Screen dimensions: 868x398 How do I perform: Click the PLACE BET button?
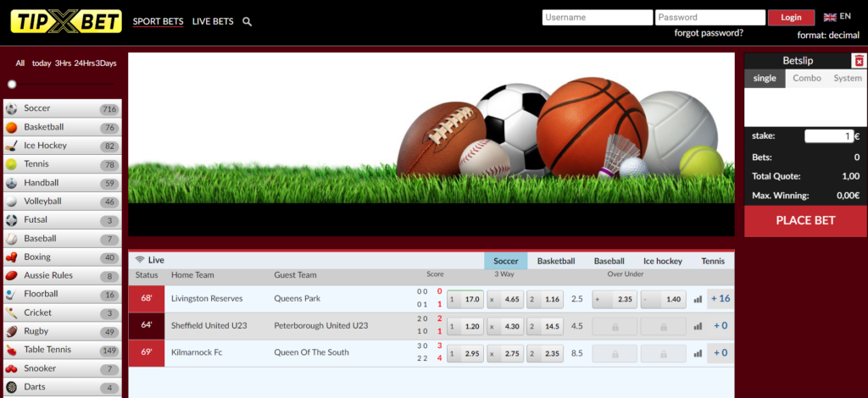805,220
